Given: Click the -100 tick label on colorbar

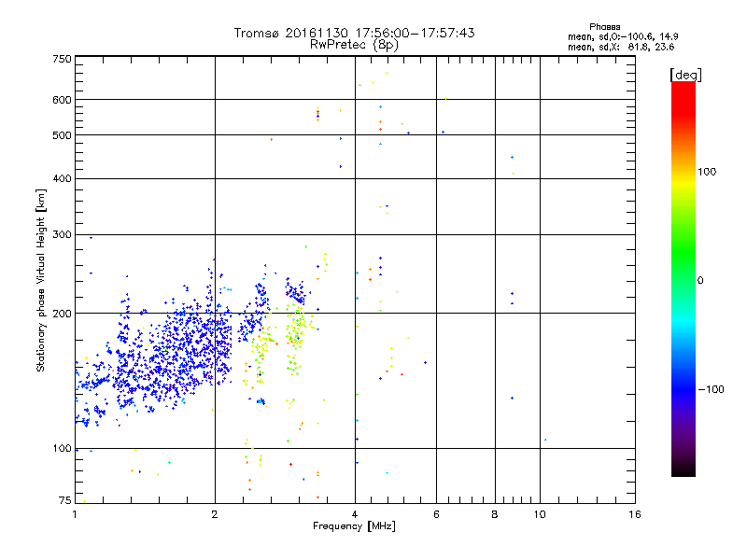Looking at the screenshot, I should pyautogui.click(x=712, y=388).
